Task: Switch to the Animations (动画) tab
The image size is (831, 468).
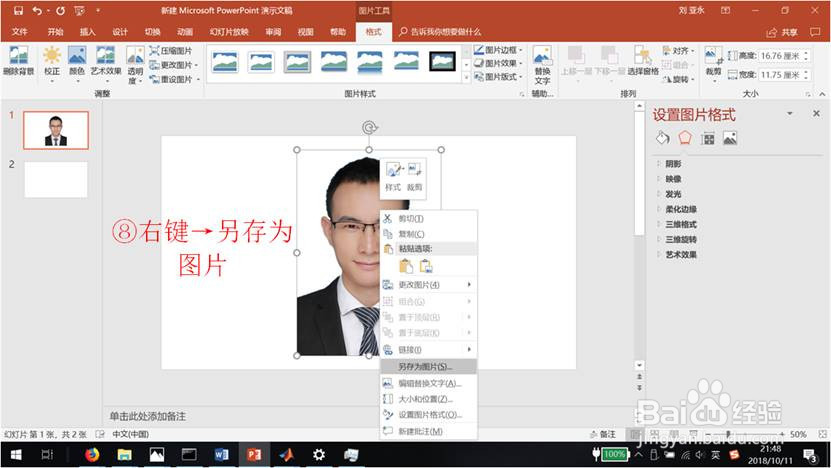Action: [184, 32]
